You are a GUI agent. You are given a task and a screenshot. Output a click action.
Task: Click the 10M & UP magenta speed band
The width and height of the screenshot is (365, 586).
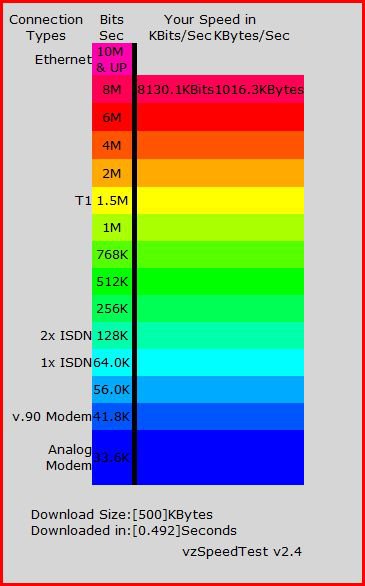pyautogui.click(x=112, y=59)
